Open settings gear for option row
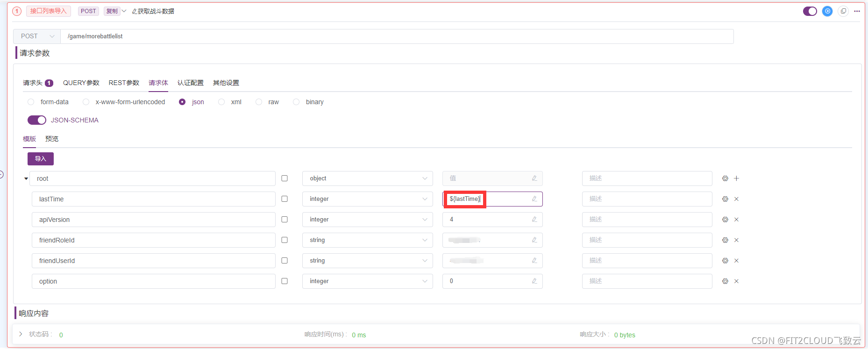 coord(725,281)
